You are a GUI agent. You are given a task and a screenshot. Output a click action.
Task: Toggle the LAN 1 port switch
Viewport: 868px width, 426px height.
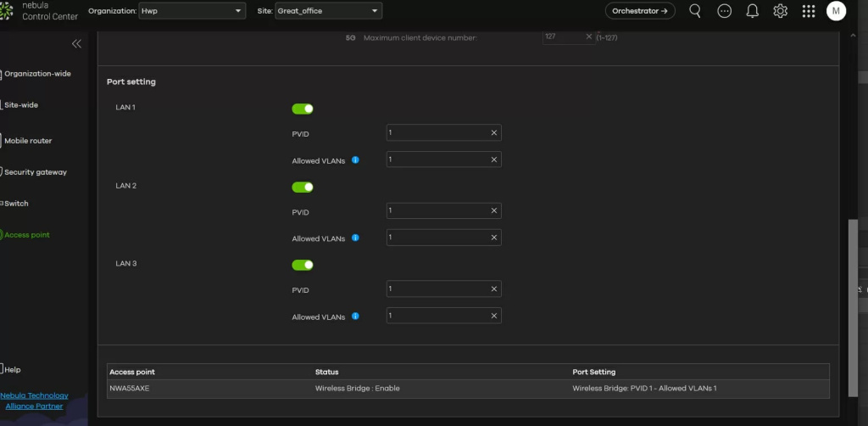[x=303, y=109]
